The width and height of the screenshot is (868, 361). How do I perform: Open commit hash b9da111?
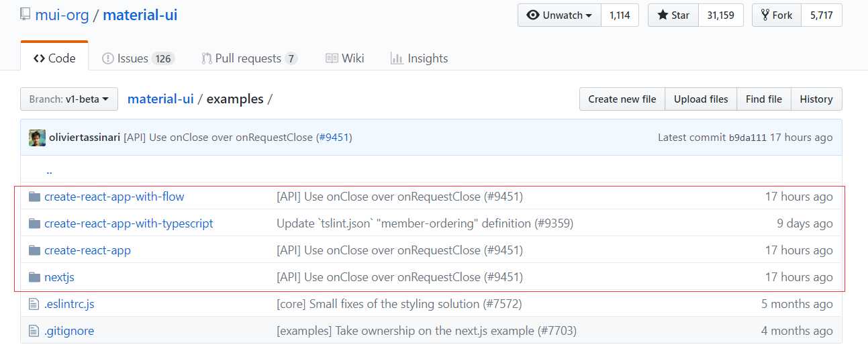(748, 138)
